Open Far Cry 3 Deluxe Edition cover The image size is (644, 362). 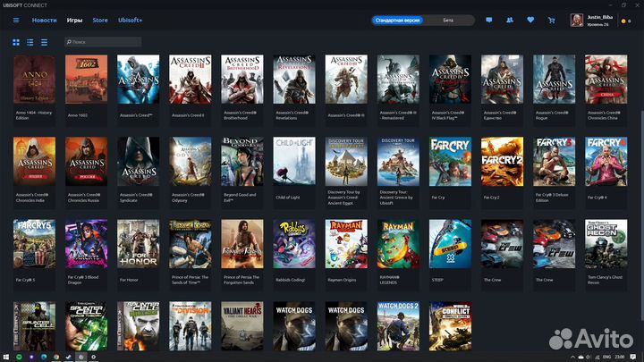coord(554,161)
